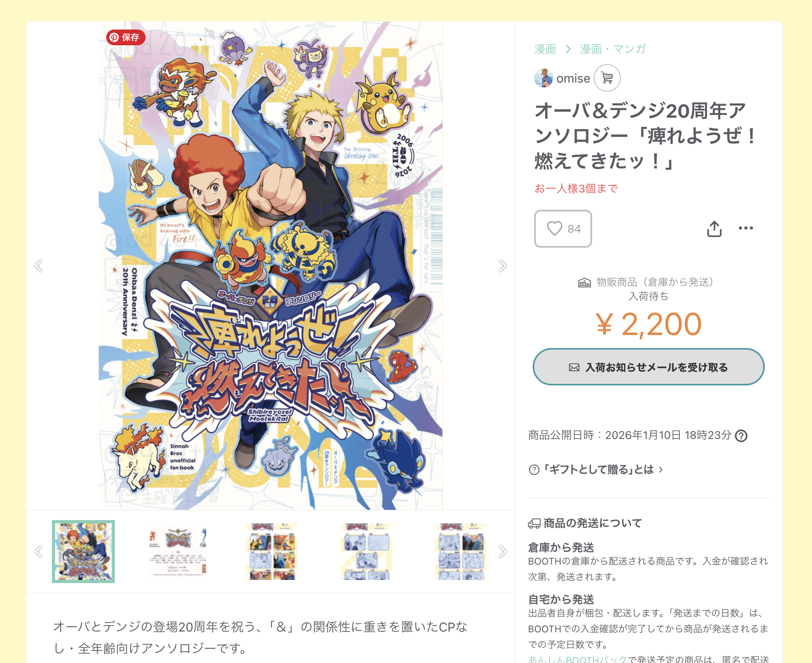
Task: Show next main image with right arrow
Action: pyautogui.click(x=502, y=266)
